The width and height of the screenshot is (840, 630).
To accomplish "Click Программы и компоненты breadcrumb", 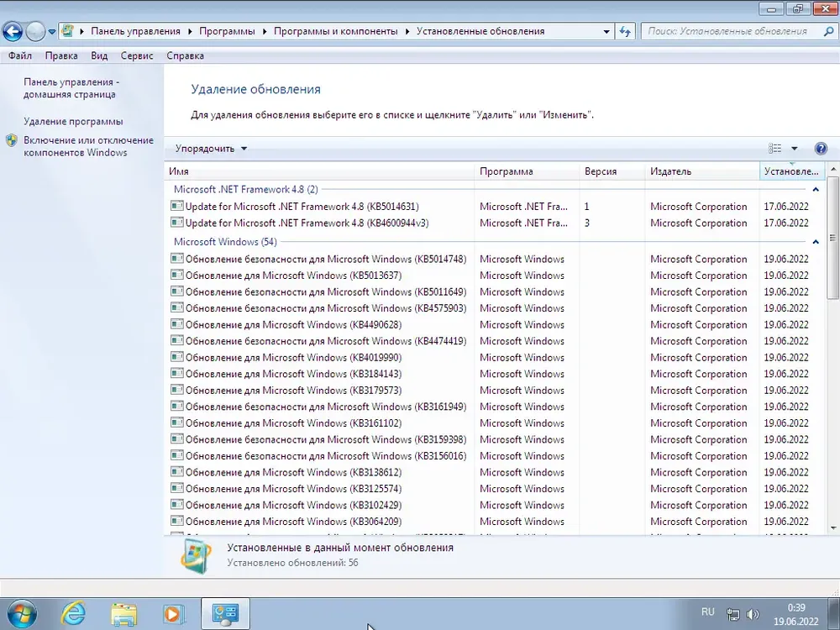I will 336,31.
